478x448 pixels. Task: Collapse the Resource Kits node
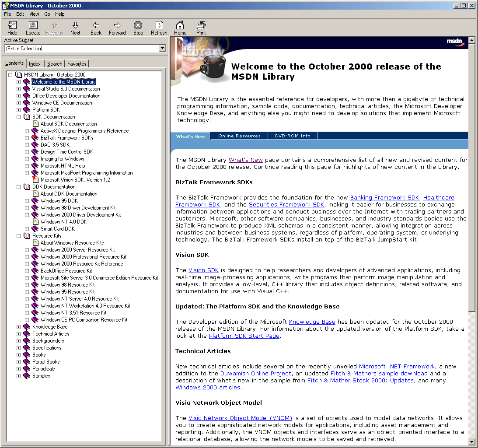click(x=19, y=236)
